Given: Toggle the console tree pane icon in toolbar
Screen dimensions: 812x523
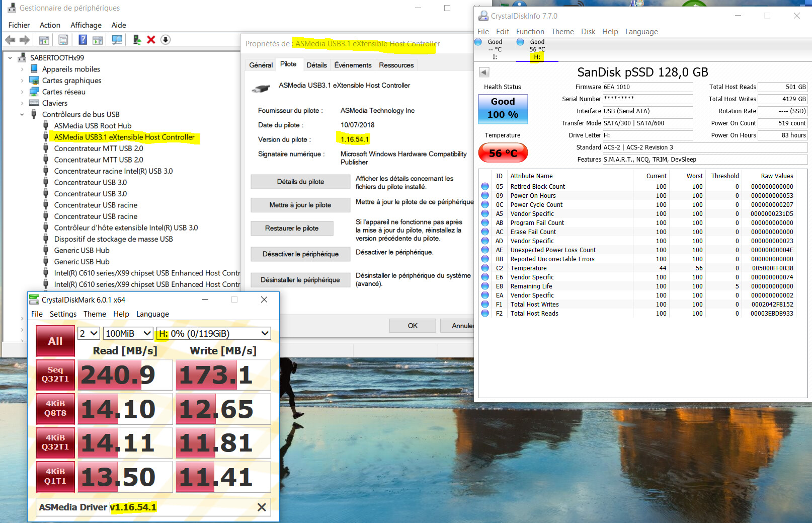Looking at the screenshot, I should (44, 40).
